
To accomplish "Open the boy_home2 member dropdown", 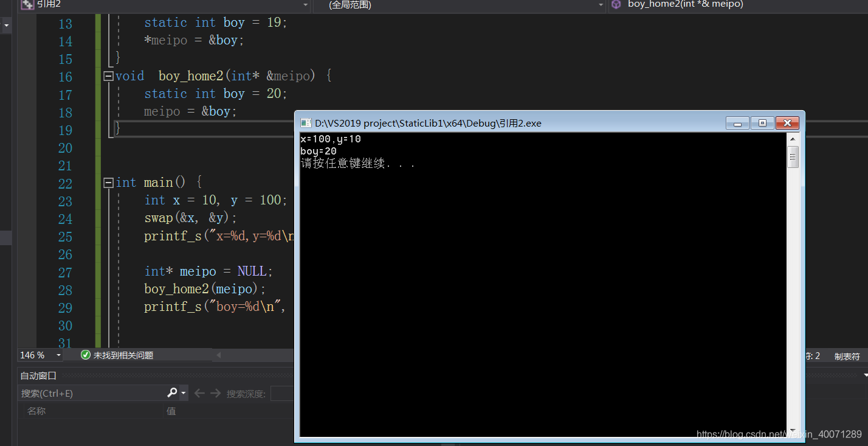I will 738,5.
